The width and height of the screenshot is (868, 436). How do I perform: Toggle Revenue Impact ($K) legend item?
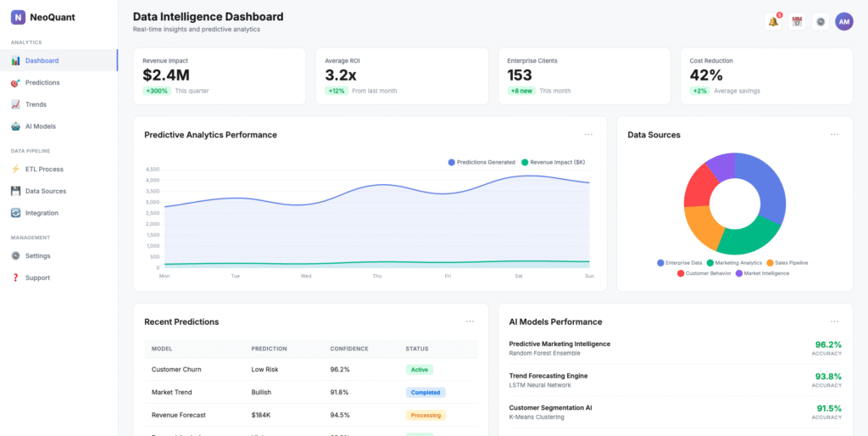point(553,162)
